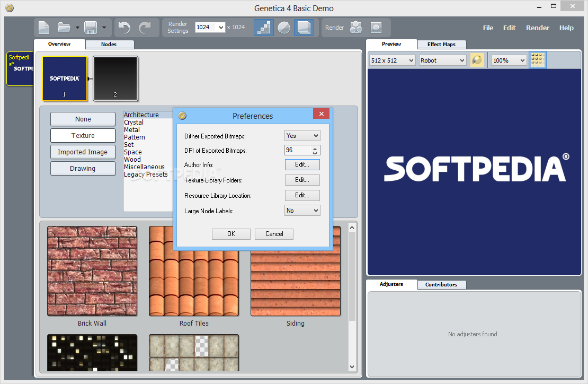Click the Save floppy disk icon
This screenshot has height=384, width=588.
(x=91, y=28)
